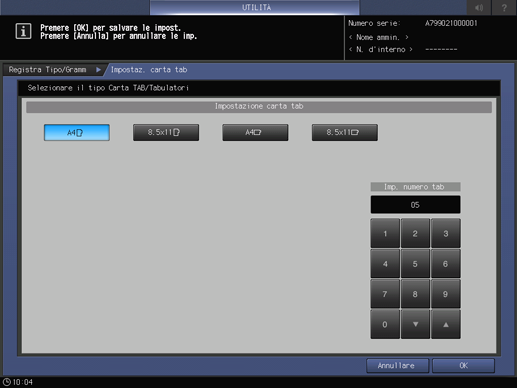Tap keypad digit 3

pos(446,233)
